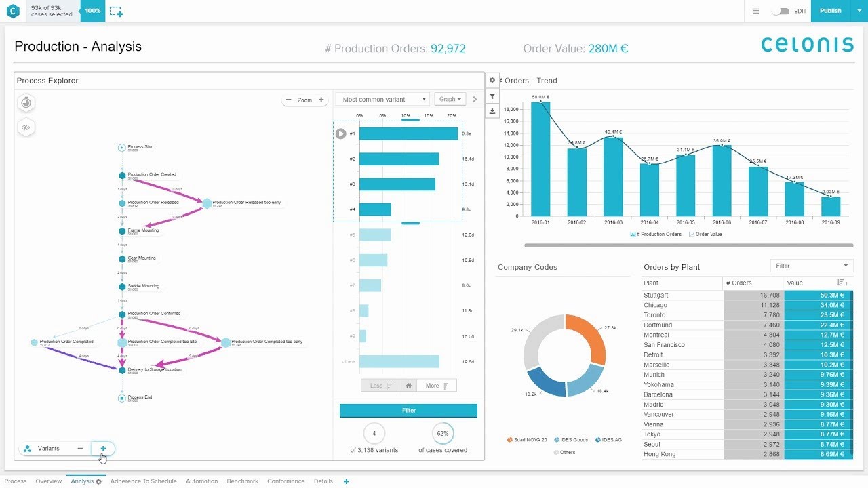Open the Conformance tab
868x488 pixels.
point(286,481)
